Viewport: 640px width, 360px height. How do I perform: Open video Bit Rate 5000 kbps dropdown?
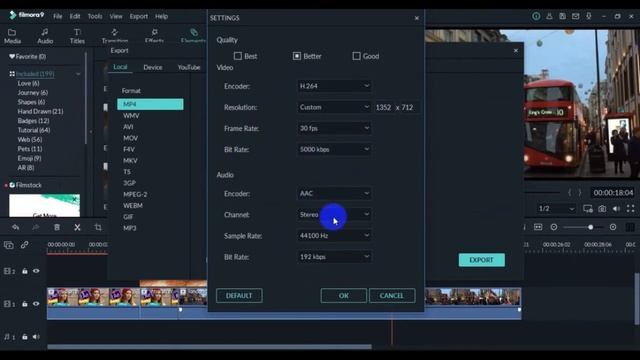(334, 149)
